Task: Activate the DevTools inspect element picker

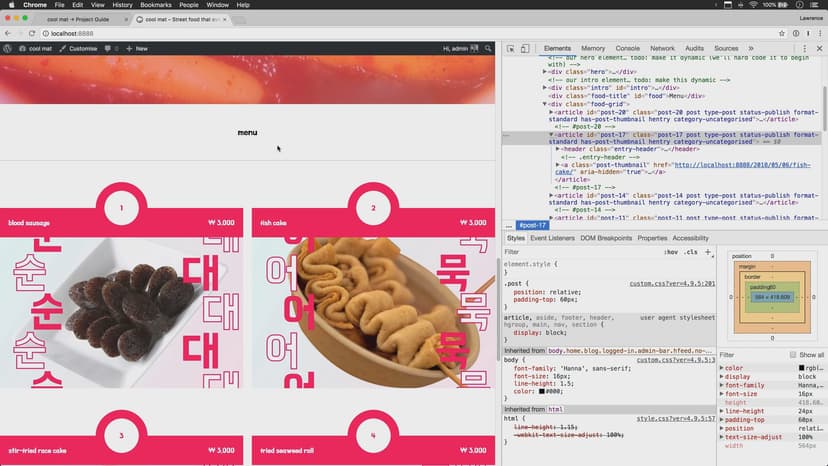Action: click(510, 48)
